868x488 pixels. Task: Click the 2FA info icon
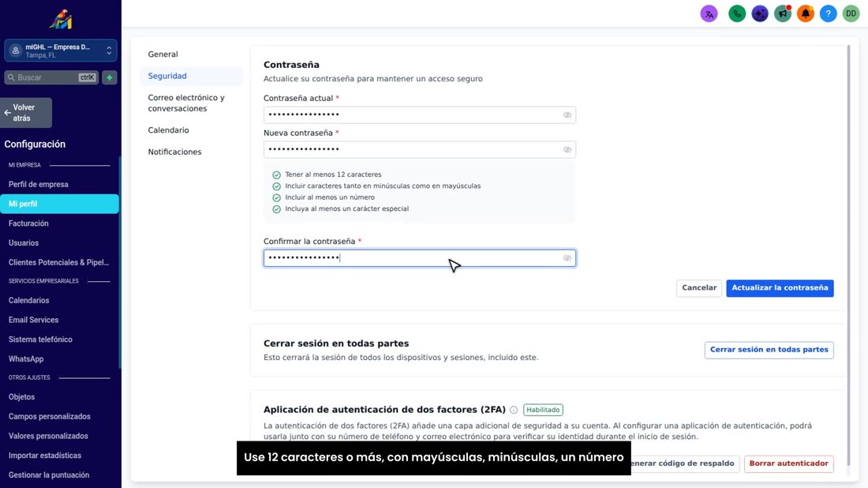(514, 410)
